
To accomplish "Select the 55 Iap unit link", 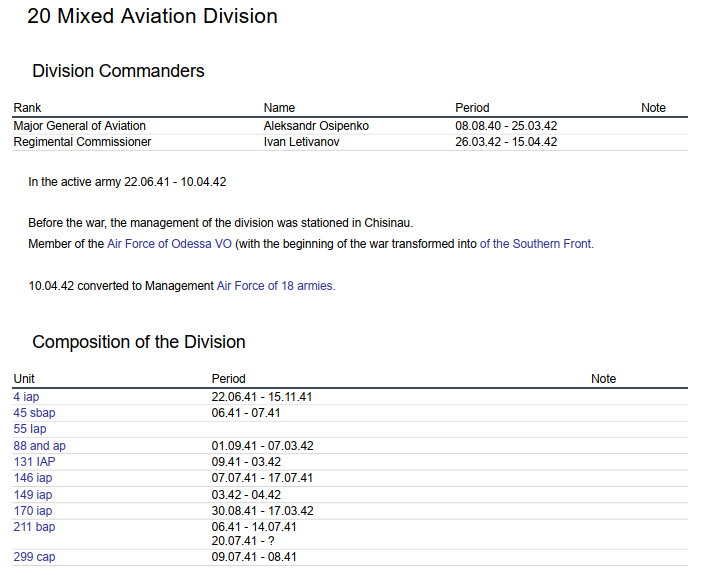I will click(30, 429).
